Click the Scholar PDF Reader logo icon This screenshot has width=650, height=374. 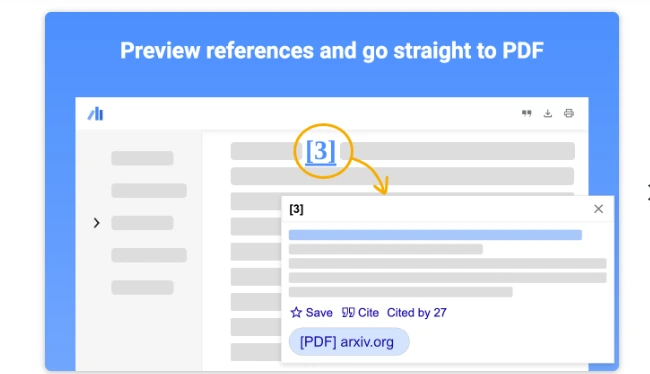click(96, 114)
